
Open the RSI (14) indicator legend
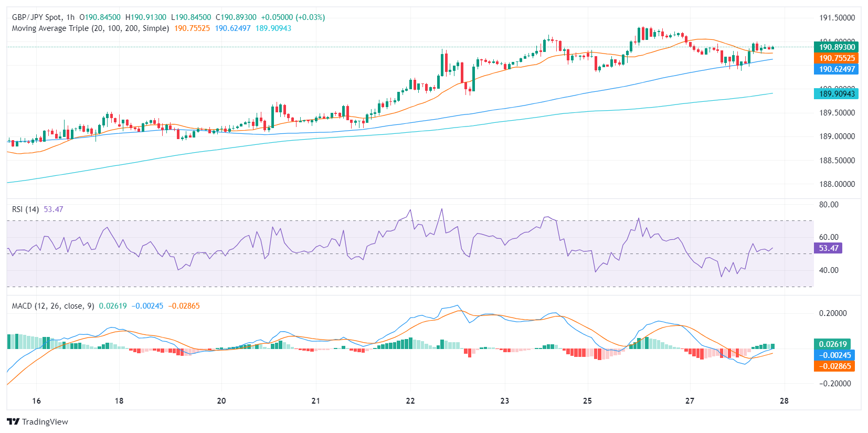point(25,209)
